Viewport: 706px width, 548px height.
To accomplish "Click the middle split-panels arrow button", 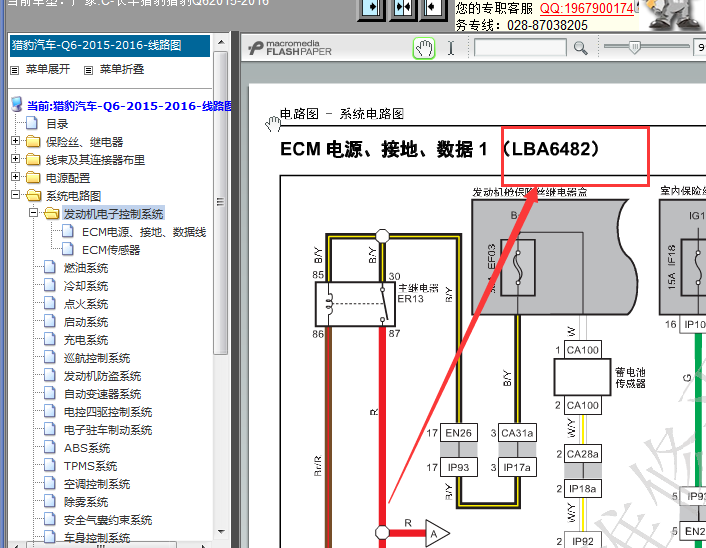I will [402, 9].
